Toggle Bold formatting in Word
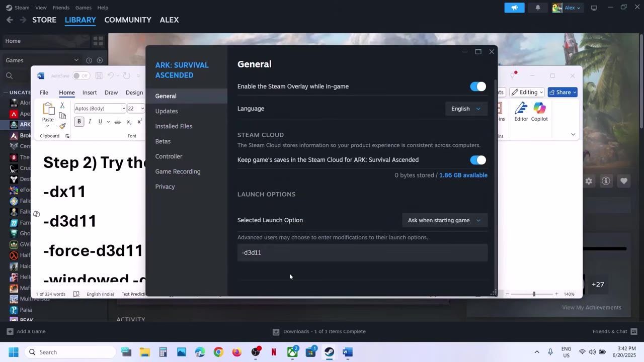644x362 pixels. 79,122
